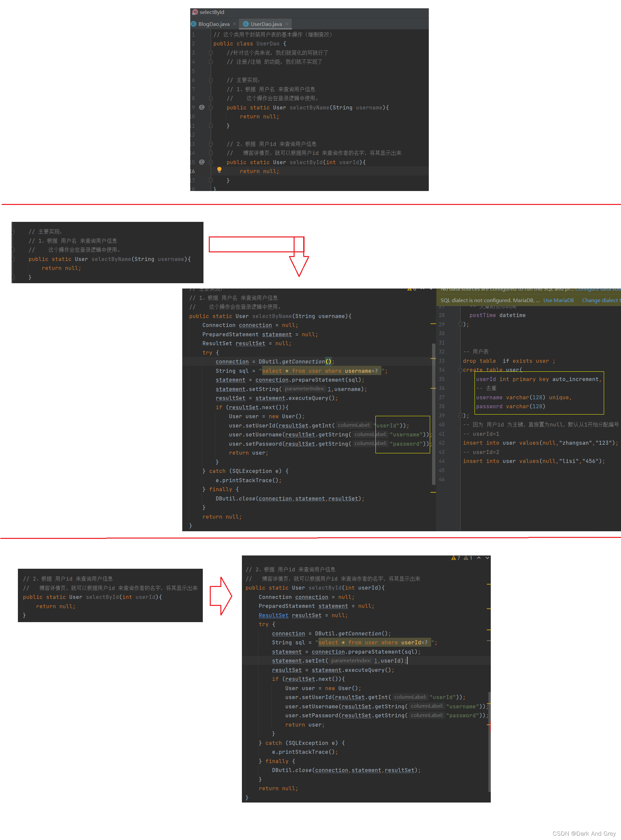This screenshot has height=840, width=621.
Task: Click the selectByName method name in top editor
Action: 310,107
